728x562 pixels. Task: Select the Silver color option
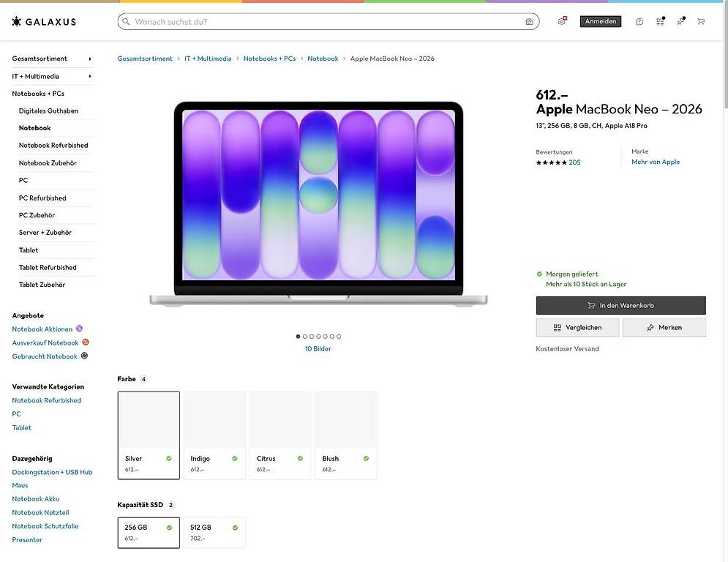pos(149,435)
